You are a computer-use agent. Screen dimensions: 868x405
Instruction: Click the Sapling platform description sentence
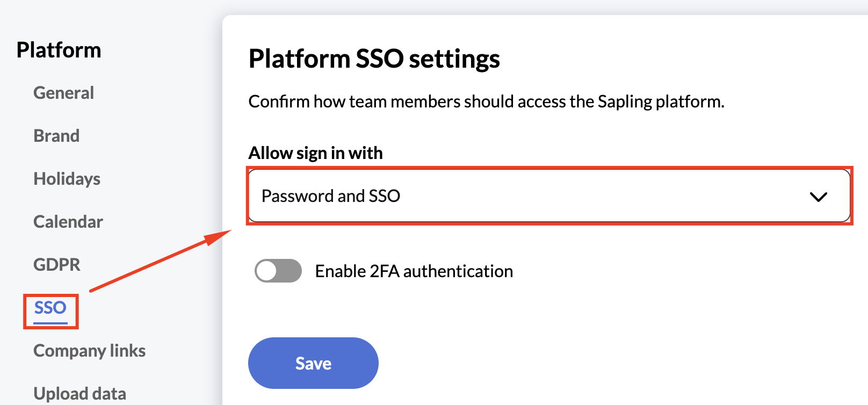pyautogui.click(x=486, y=102)
